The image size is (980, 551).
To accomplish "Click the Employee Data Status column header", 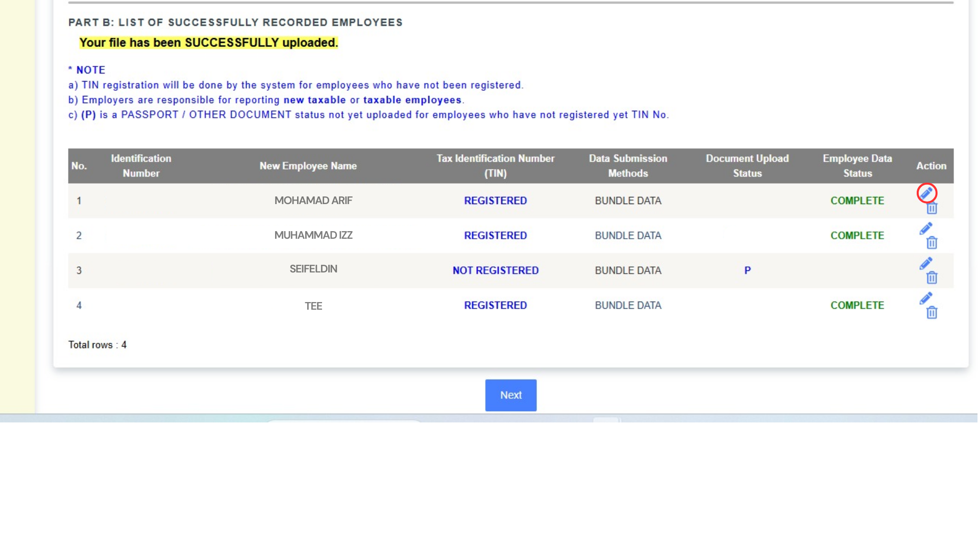I will [x=857, y=166].
